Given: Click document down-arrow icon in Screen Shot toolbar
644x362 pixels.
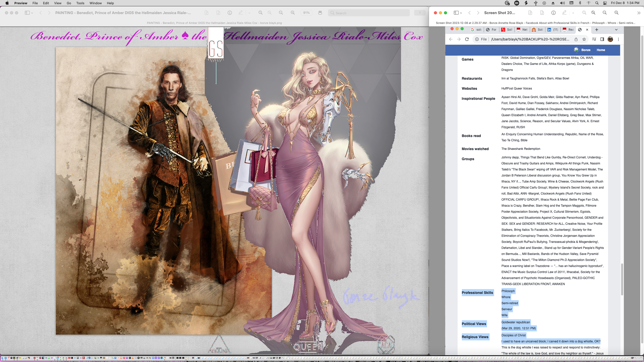Looking at the screenshot, I should click(x=542, y=13).
